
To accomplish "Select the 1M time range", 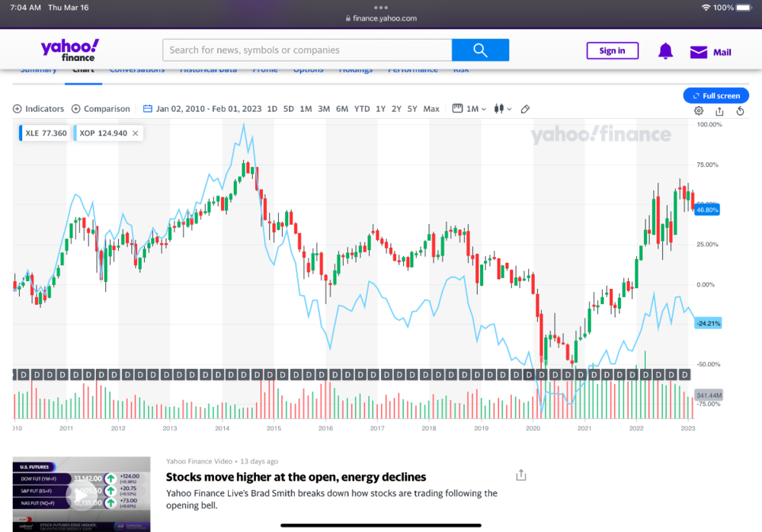I will pyautogui.click(x=306, y=109).
